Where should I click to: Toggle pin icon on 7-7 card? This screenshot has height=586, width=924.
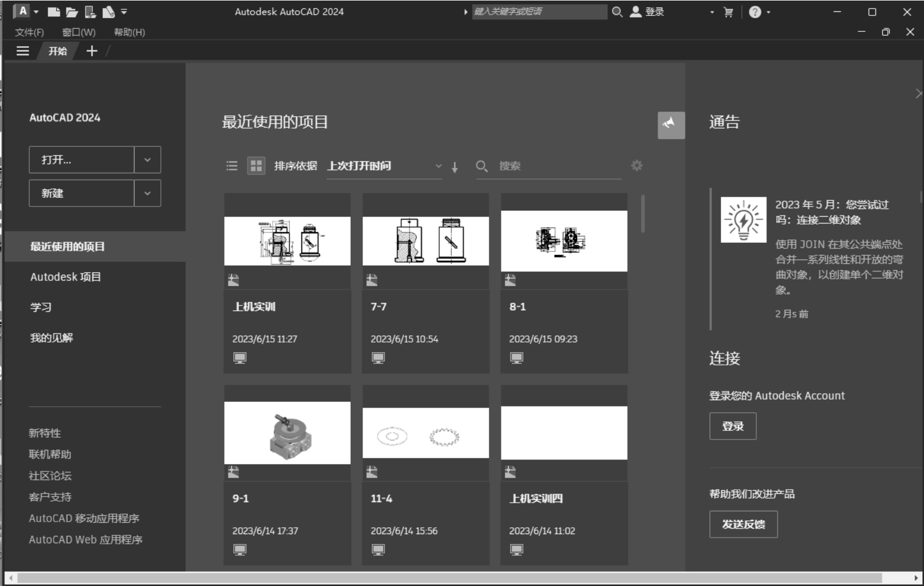(x=372, y=280)
